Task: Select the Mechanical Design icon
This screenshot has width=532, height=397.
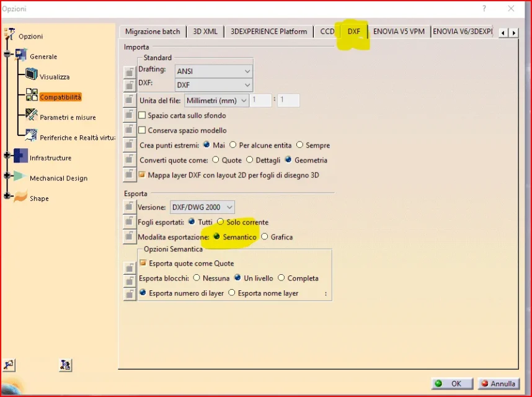Action: tap(20, 177)
